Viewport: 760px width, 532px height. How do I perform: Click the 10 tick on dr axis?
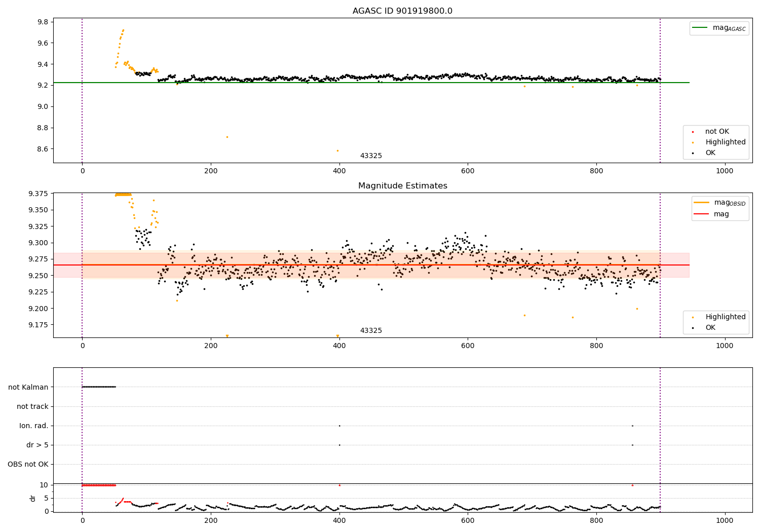44,485
